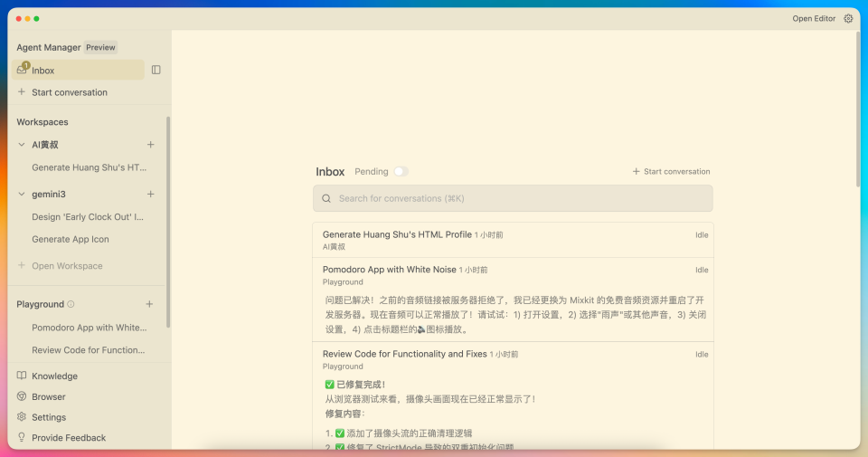
Task: Open Generate App Icon conversation
Action: [71, 239]
